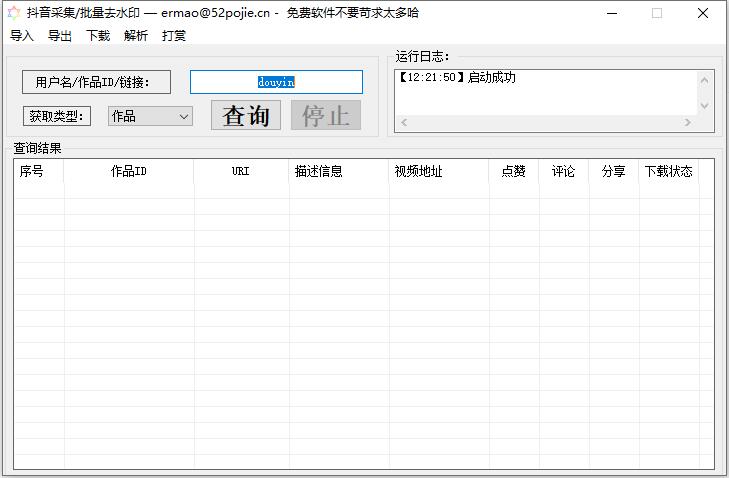Sort by 点赞 column header

(514, 172)
